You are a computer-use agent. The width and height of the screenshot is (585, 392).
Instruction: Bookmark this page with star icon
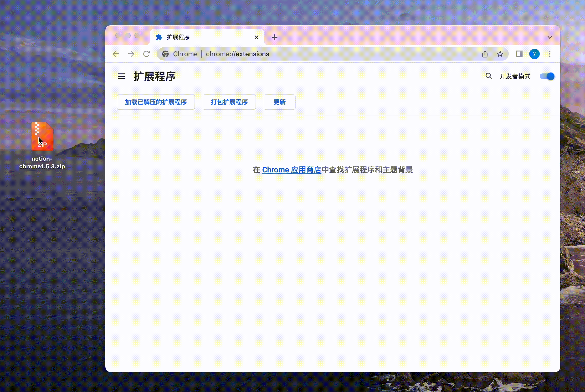[x=500, y=54]
